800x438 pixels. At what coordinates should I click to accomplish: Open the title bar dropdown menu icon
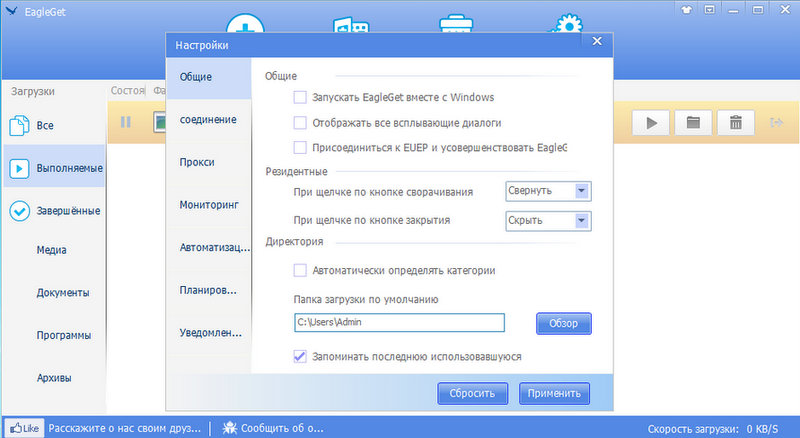click(710, 9)
